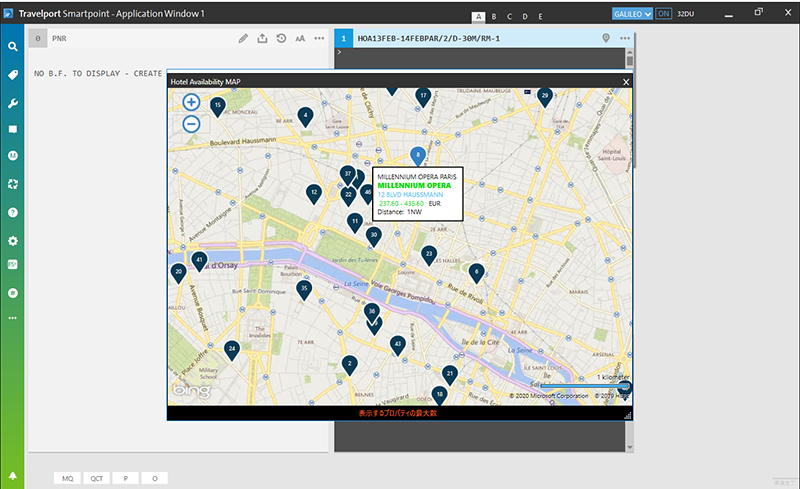Select hotel pin 22 on map
This screenshot has height=489, width=800.
(348, 195)
